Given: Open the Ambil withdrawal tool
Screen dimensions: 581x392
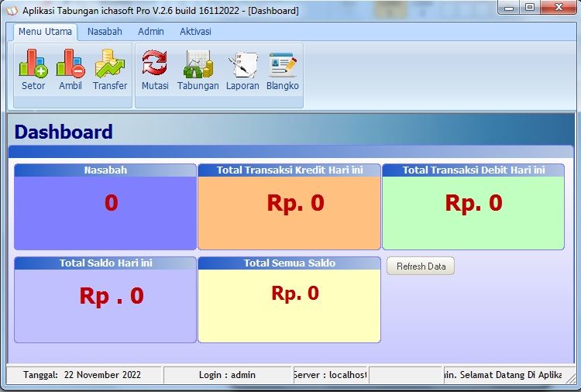Looking at the screenshot, I should (70, 70).
